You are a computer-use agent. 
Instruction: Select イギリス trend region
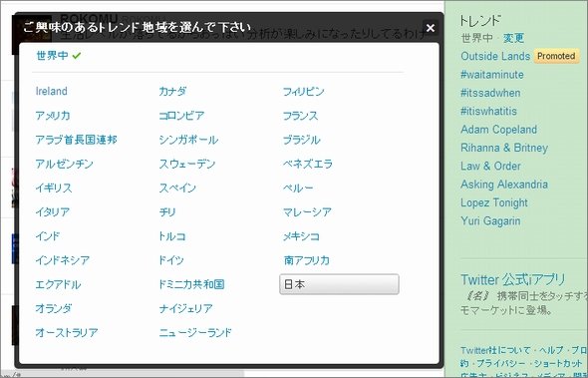coord(54,189)
